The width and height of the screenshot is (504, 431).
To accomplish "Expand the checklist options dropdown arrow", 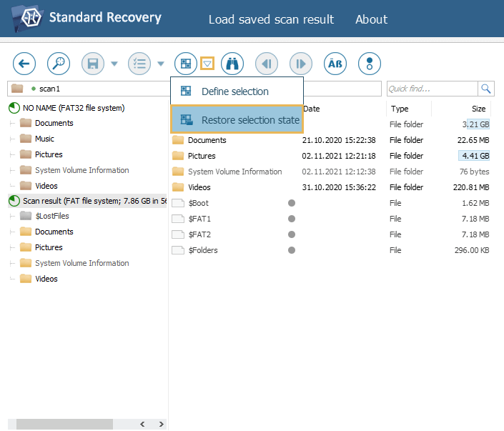I will [161, 64].
